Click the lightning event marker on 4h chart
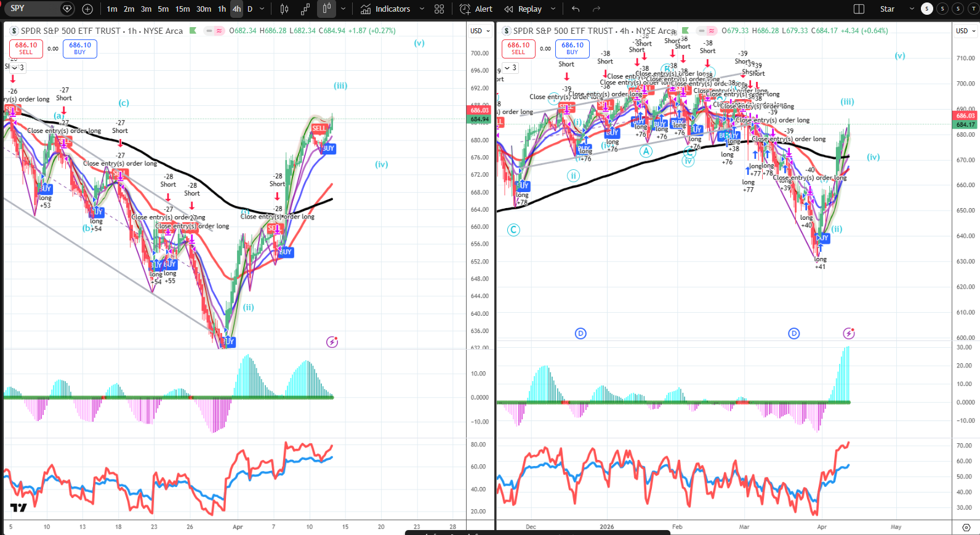This screenshot has height=535, width=980. tap(849, 333)
